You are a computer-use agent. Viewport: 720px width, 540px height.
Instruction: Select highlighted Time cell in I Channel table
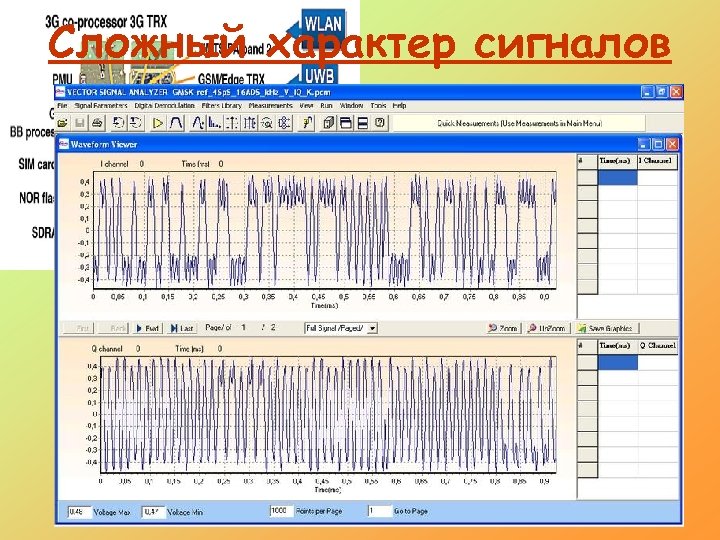pyautogui.click(x=617, y=178)
